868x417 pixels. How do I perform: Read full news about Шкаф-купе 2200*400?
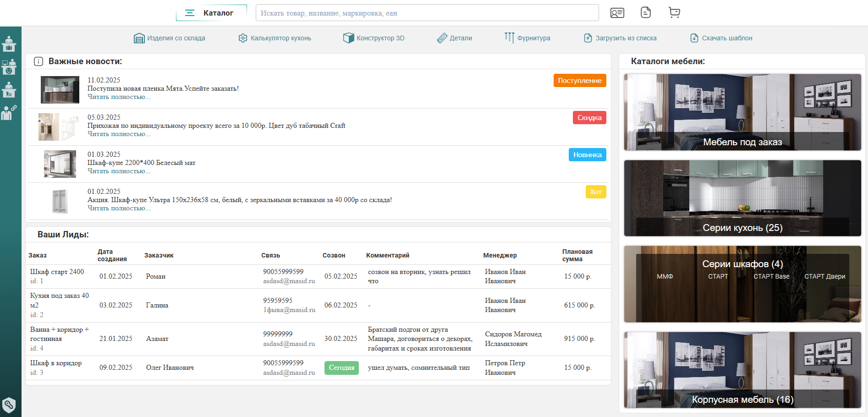[119, 171]
